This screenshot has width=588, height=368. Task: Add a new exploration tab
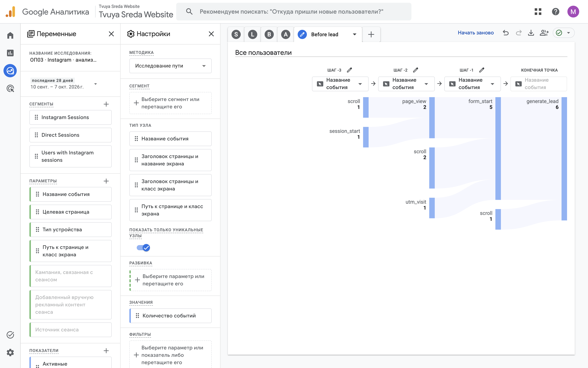point(371,35)
